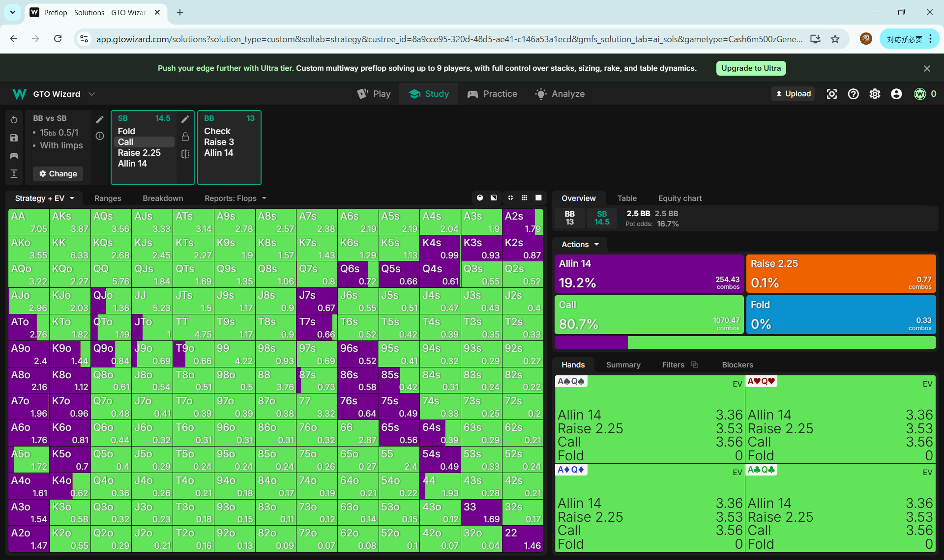The image size is (944, 560).
Task: Click the purple Allin 14 action box
Action: pyautogui.click(x=649, y=273)
